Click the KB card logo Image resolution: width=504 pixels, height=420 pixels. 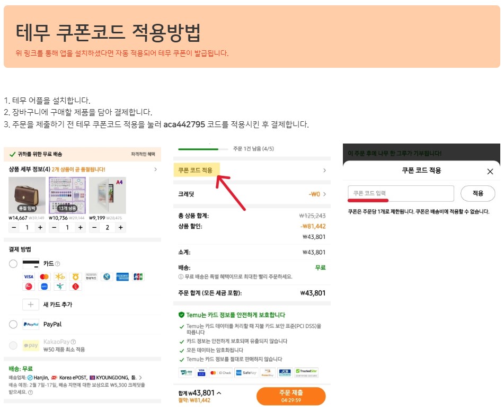coord(60,276)
